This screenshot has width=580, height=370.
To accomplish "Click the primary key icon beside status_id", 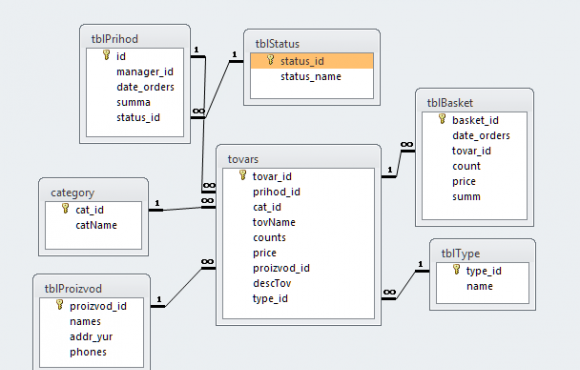I will [270, 60].
